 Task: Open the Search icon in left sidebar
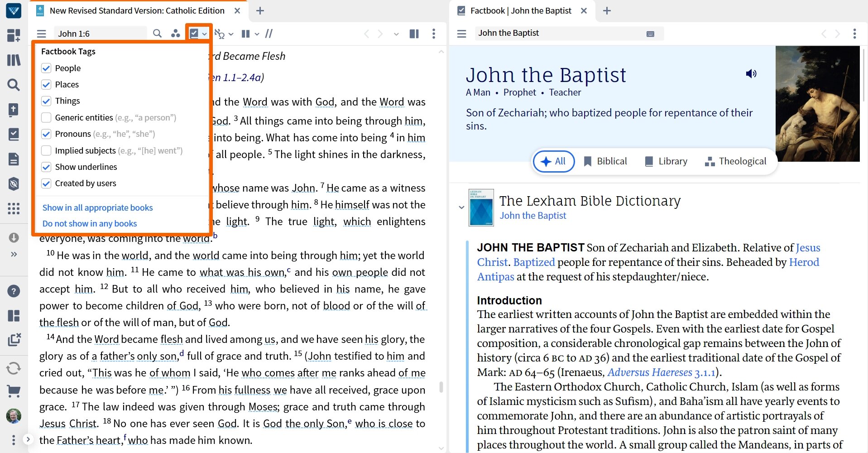coord(14,85)
